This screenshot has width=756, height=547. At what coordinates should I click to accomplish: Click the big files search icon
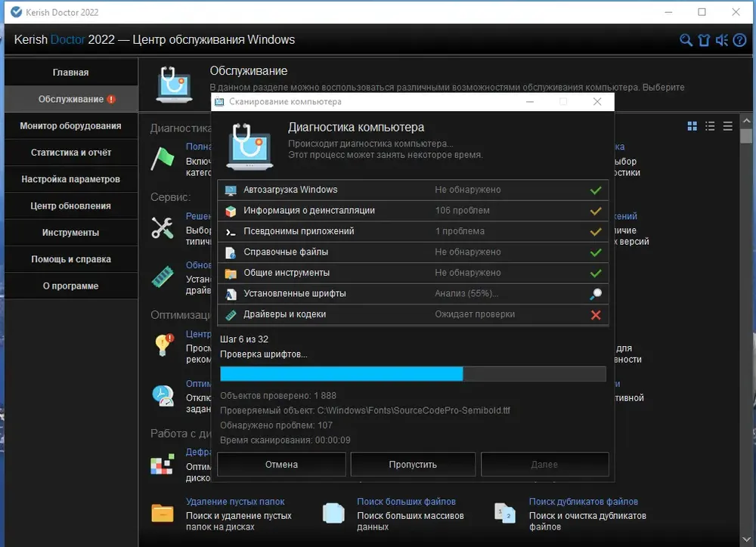(x=333, y=513)
